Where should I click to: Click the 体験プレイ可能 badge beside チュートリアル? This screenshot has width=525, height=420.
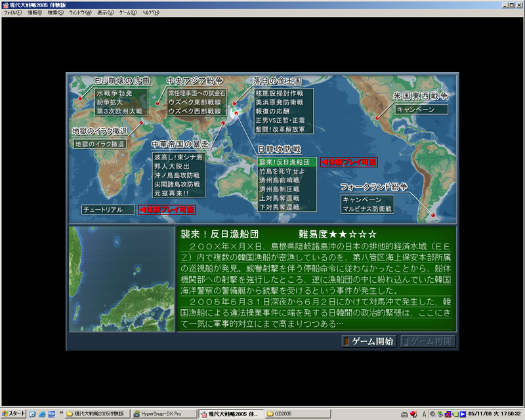[167, 209]
